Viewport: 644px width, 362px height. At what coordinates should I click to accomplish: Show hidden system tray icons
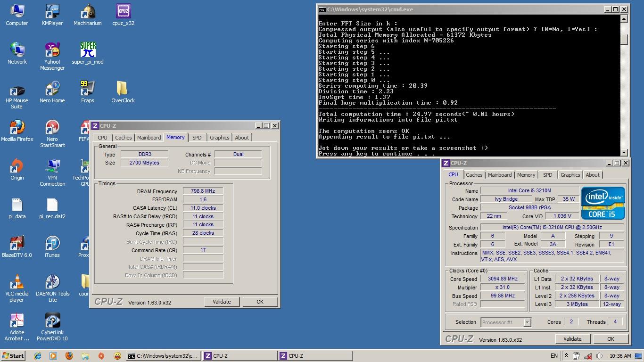(x=566, y=356)
